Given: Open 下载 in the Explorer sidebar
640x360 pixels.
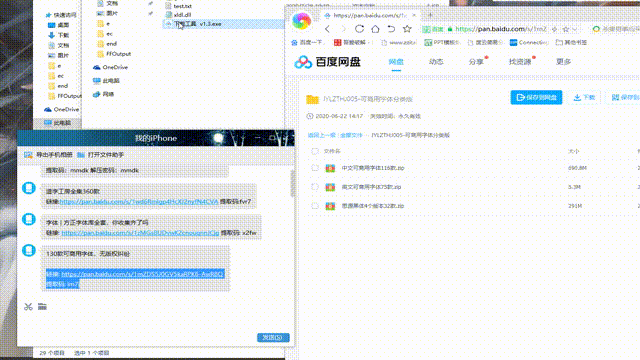Looking at the screenshot, I should point(59,36).
